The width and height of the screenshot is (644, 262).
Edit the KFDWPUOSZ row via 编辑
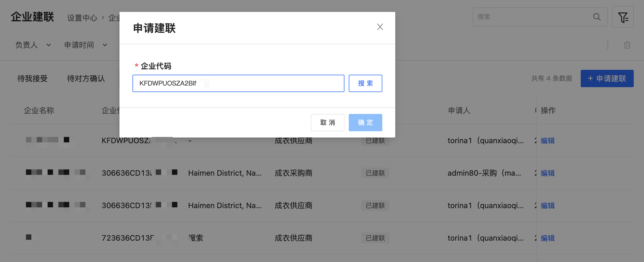(x=547, y=141)
